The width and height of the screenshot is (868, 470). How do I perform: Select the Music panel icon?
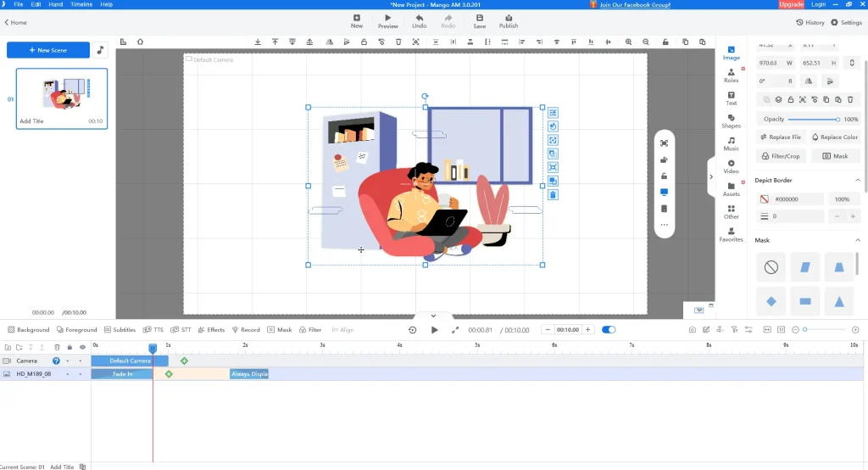coord(731,143)
